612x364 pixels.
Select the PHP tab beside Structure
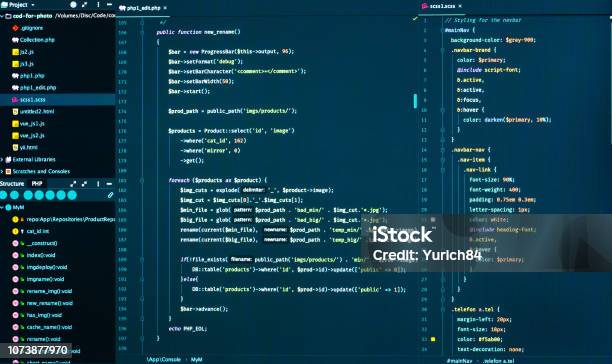click(x=37, y=183)
